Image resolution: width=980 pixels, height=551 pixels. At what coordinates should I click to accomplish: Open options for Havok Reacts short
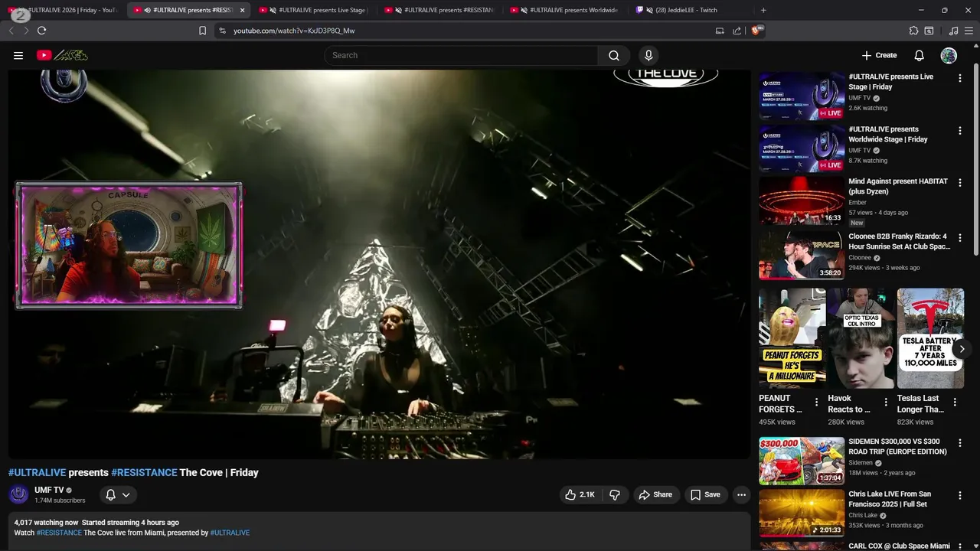click(886, 402)
